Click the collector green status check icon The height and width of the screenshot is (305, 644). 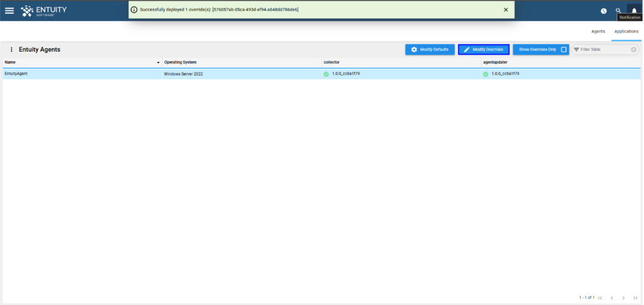pos(326,74)
